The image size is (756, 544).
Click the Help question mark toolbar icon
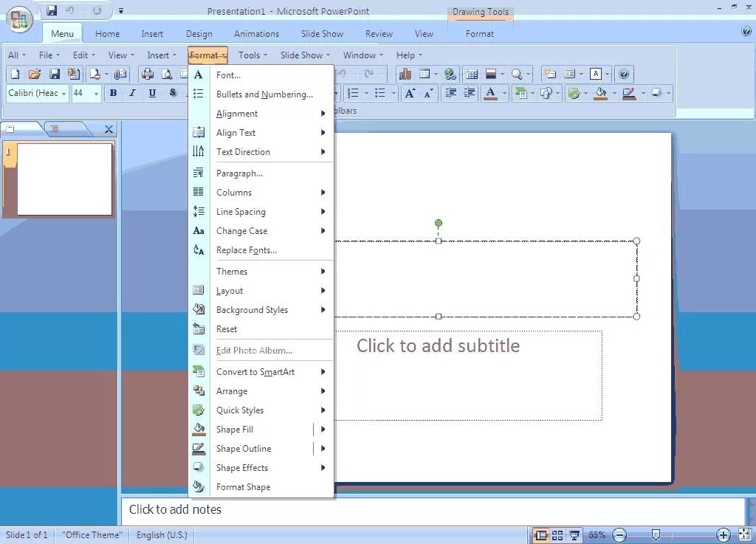pyautogui.click(x=624, y=75)
